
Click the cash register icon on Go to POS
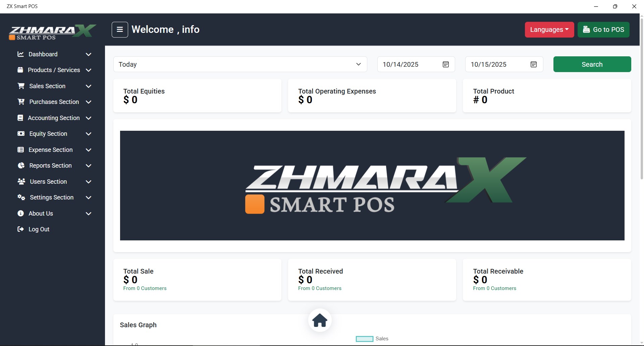point(586,30)
